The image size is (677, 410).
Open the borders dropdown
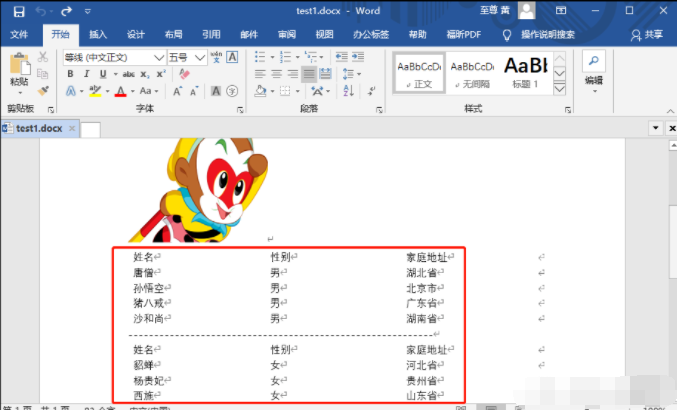(297, 91)
